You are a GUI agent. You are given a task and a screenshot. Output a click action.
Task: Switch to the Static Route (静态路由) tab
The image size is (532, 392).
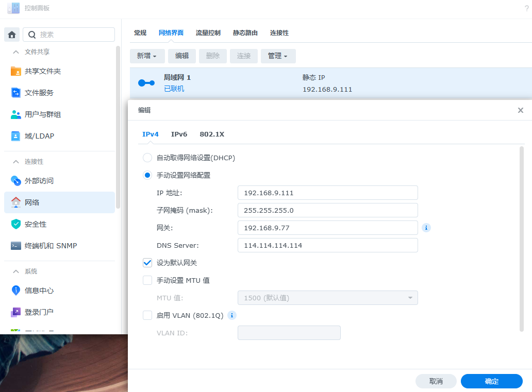[x=245, y=33]
